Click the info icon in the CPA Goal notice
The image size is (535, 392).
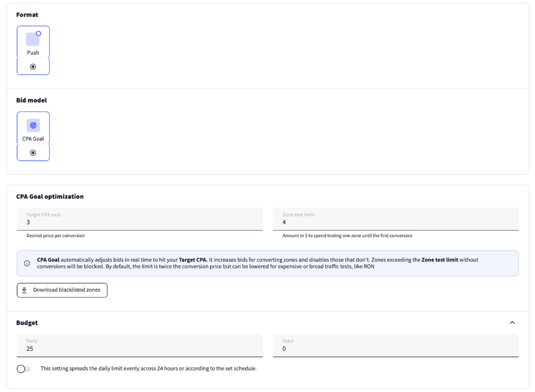(27, 263)
